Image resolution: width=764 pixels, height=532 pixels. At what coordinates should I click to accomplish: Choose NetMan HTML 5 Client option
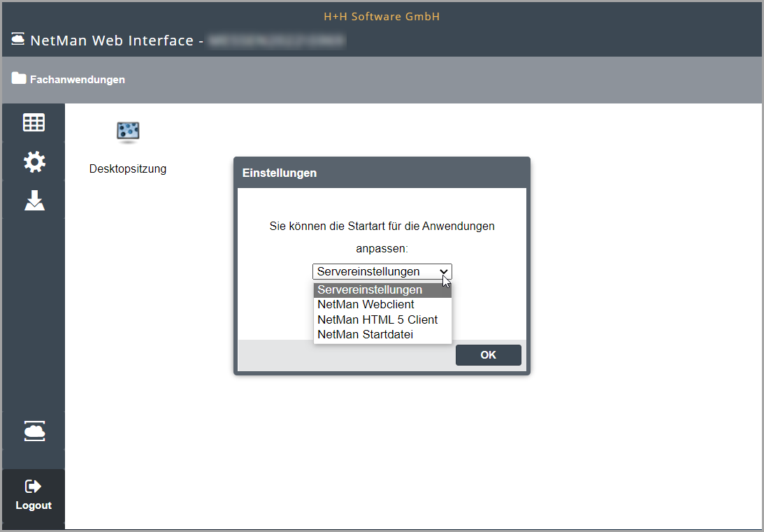[382, 319]
